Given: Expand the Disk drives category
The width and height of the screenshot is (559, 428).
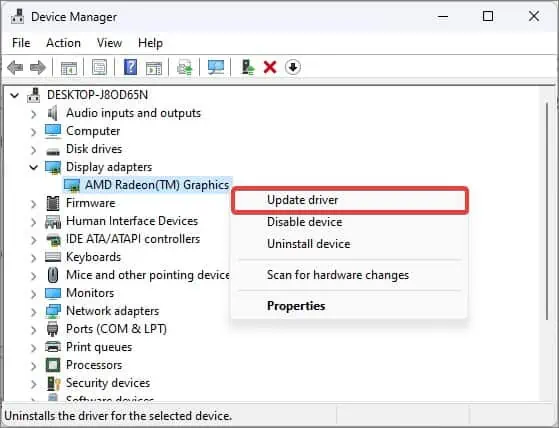Looking at the screenshot, I should point(34,150).
